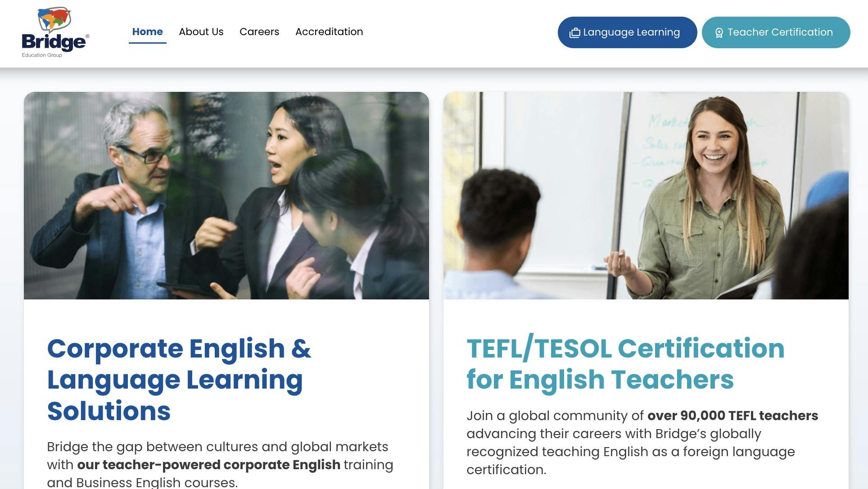Click the Corporate English & Language Learning Solutions heading
The height and width of the screenshot is (489, 868).
coord(179,379)
